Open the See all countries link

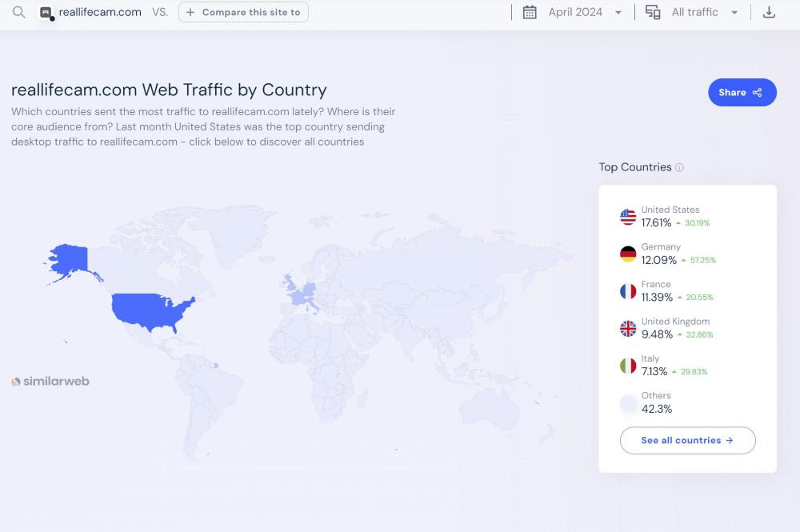687,441
